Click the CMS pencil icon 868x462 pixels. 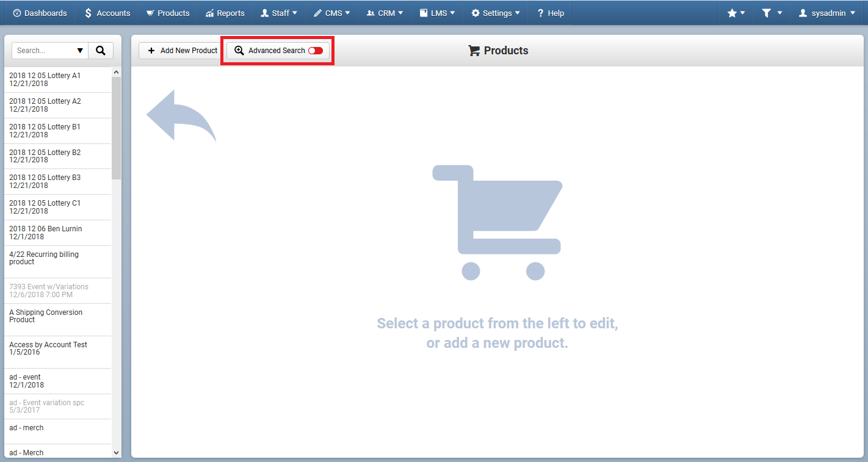(317, 13)
